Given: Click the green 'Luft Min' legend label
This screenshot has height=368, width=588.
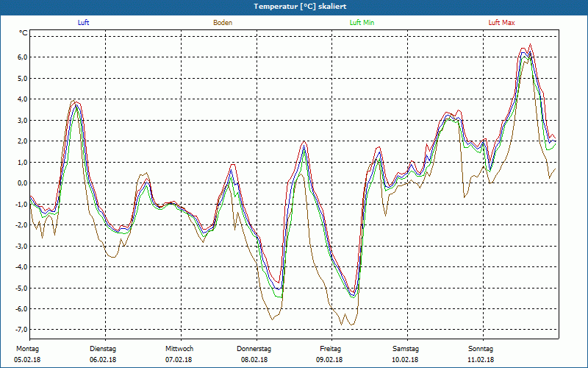Looking at the screenshot, I should point(362,23).
